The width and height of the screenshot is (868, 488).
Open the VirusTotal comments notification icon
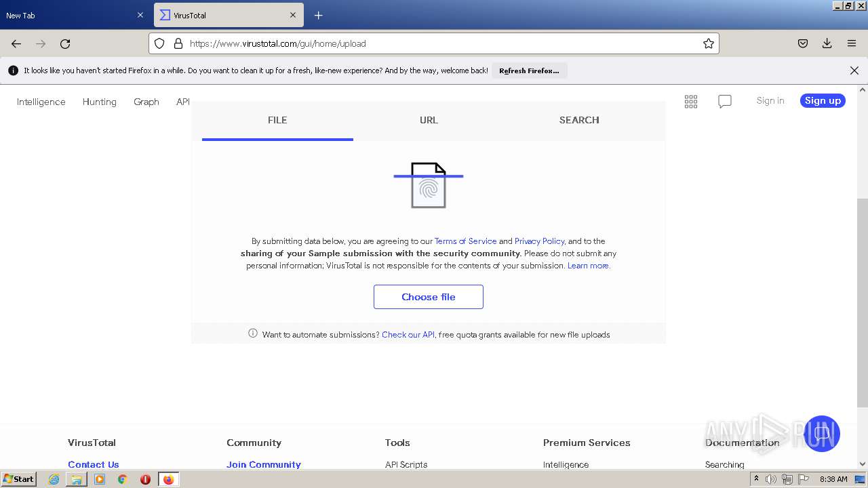725,102
